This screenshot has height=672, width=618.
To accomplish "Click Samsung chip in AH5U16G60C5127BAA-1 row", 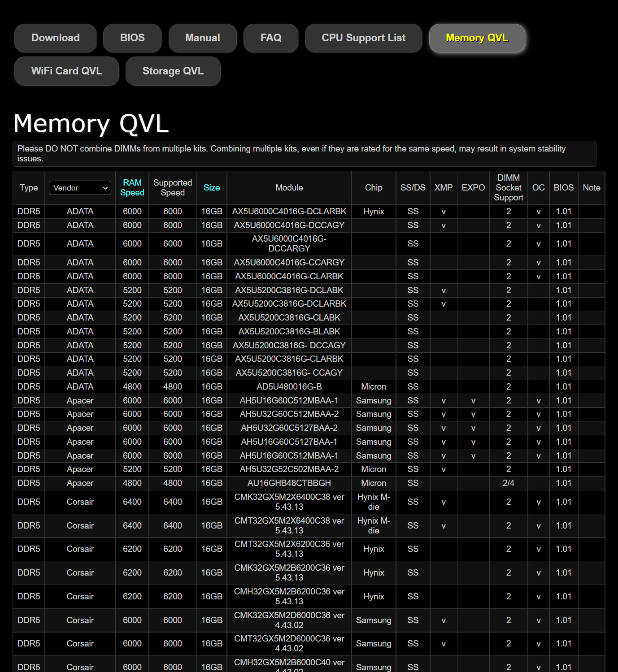I will 374,442.
